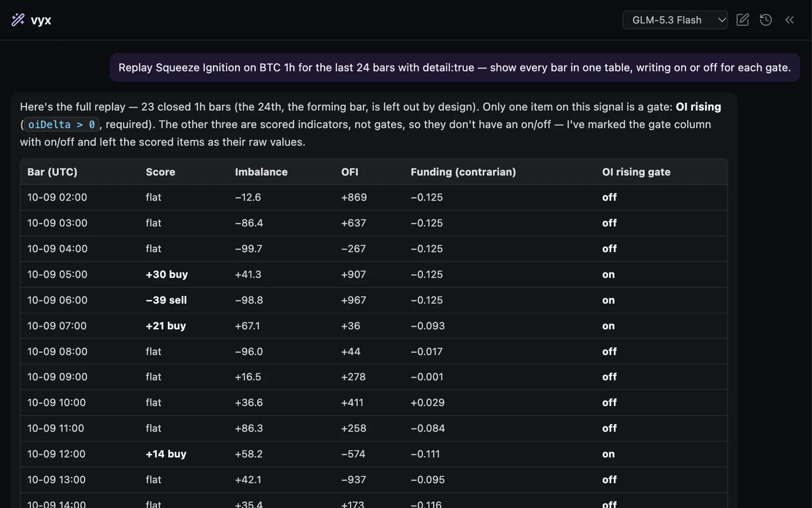Click OFI value +907
Viewport: 812px width, 508px height.
pos(353,274)
